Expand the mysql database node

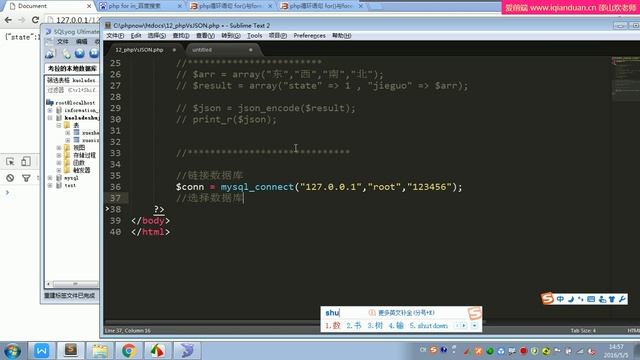pyautogui.click(x=50, y=178)
